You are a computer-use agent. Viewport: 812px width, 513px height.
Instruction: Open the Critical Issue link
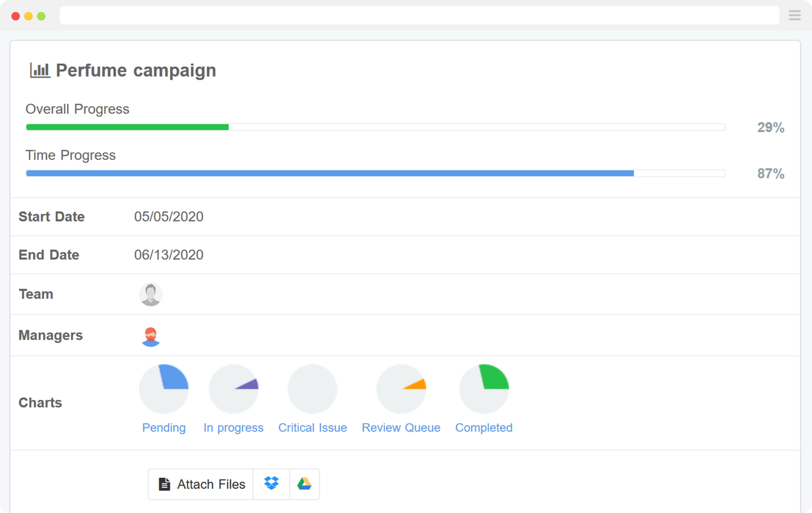tap(313, 427)
